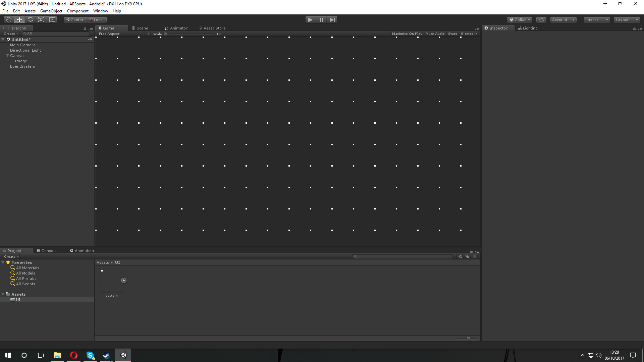
Task: Collapse the Canvas tree item
Action: pos(7,56)
